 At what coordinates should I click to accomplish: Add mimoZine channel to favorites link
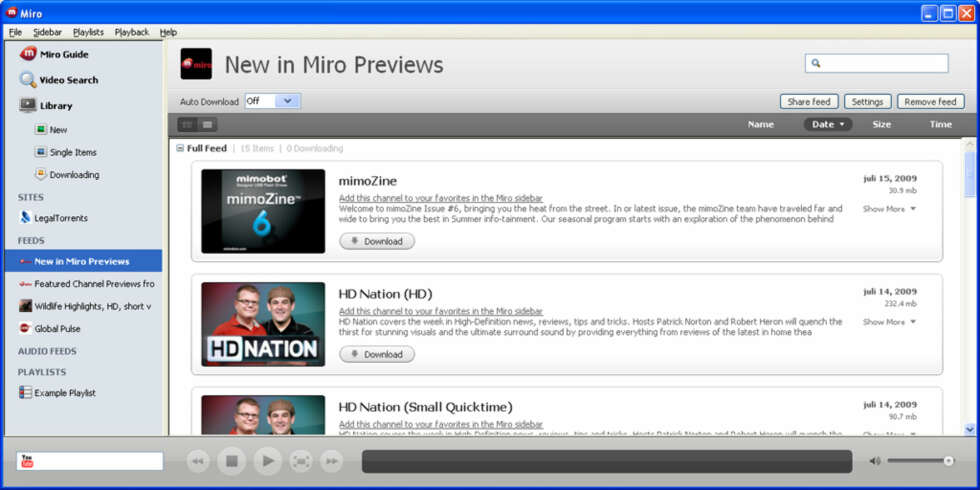pyautogui.click(x=441, y=198)
